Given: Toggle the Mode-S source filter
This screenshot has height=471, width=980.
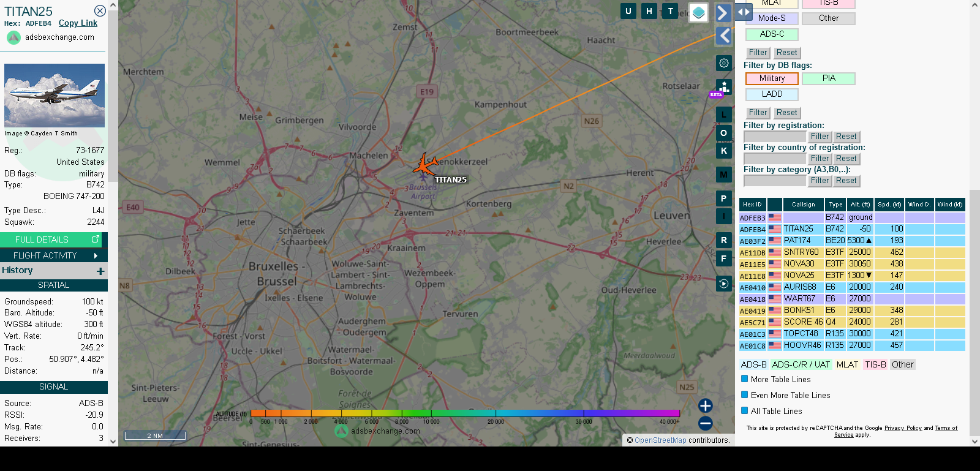Looking at the screenshot, I should tap(772, 18).
